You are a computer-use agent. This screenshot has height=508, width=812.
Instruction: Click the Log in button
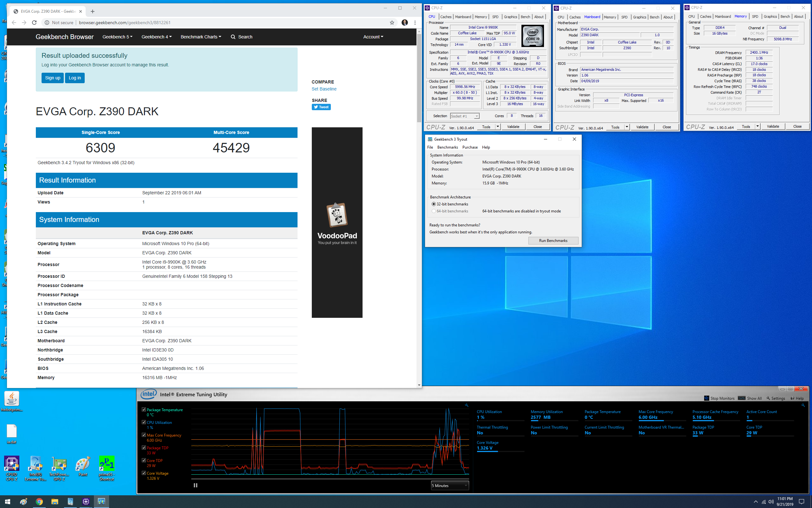pos(75,77)
